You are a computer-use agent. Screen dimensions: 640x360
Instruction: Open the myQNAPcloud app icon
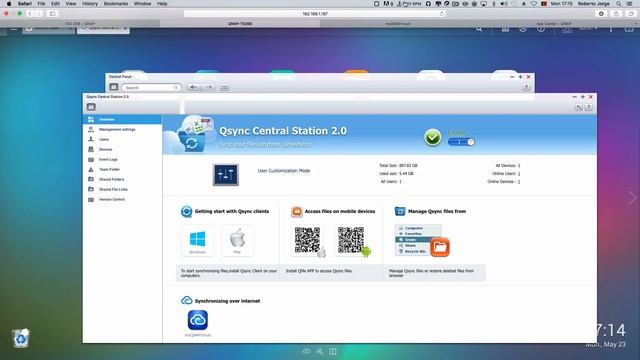click(198, 320)
